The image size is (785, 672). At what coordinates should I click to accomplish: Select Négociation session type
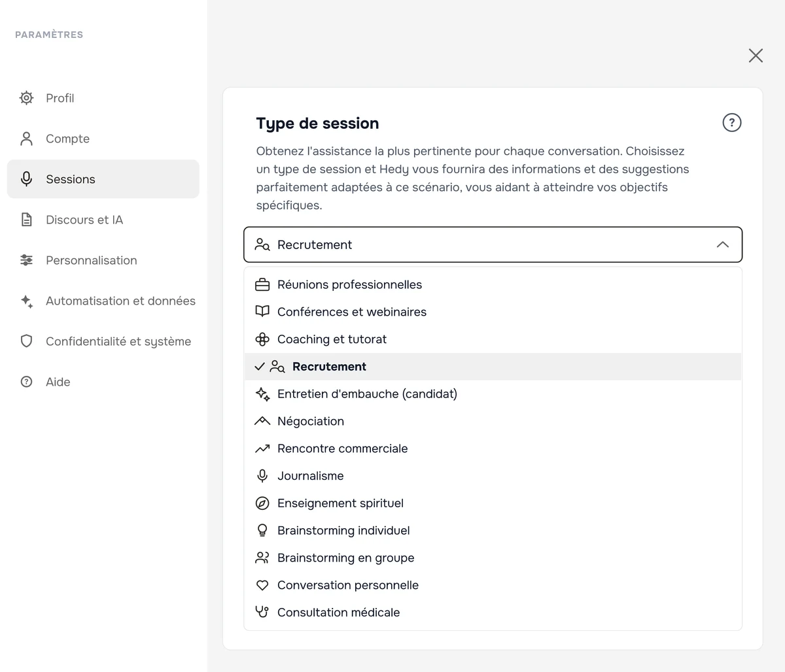point(493,422)
